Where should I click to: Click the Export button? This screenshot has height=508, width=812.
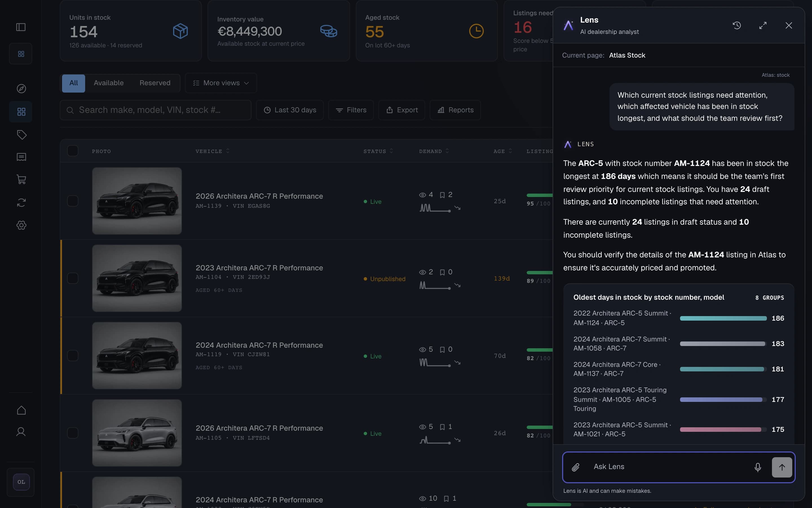coord(402,110)
